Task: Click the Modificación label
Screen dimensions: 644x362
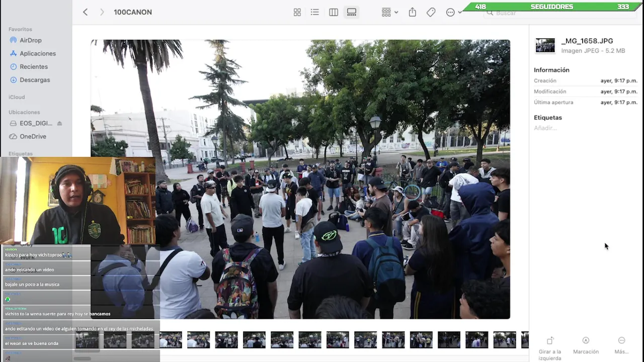Action: coord(550,92)
